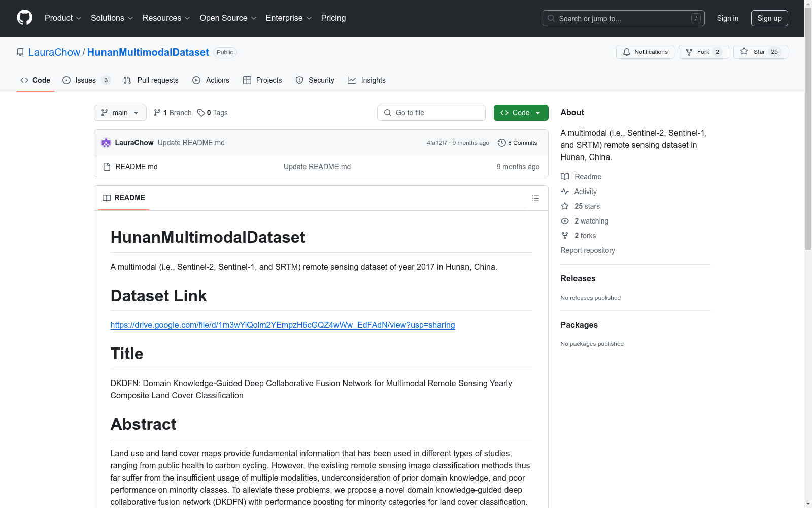Click the Update README.md commit message in header

click(191, 143)
